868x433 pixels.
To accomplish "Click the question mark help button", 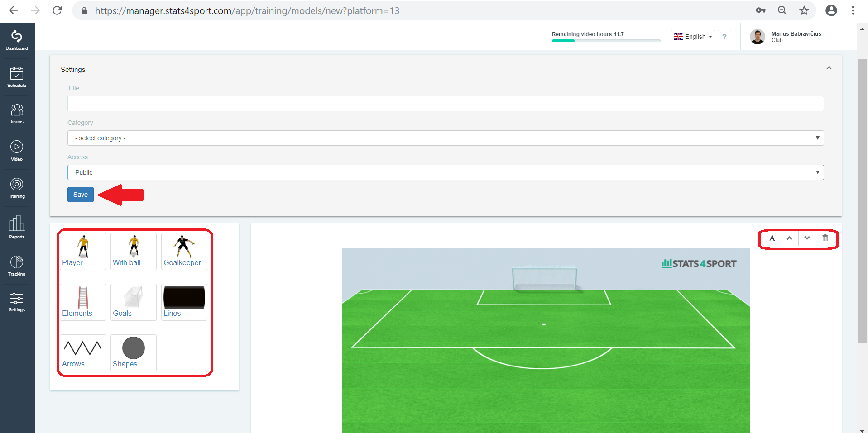I will tap(724, 37).
